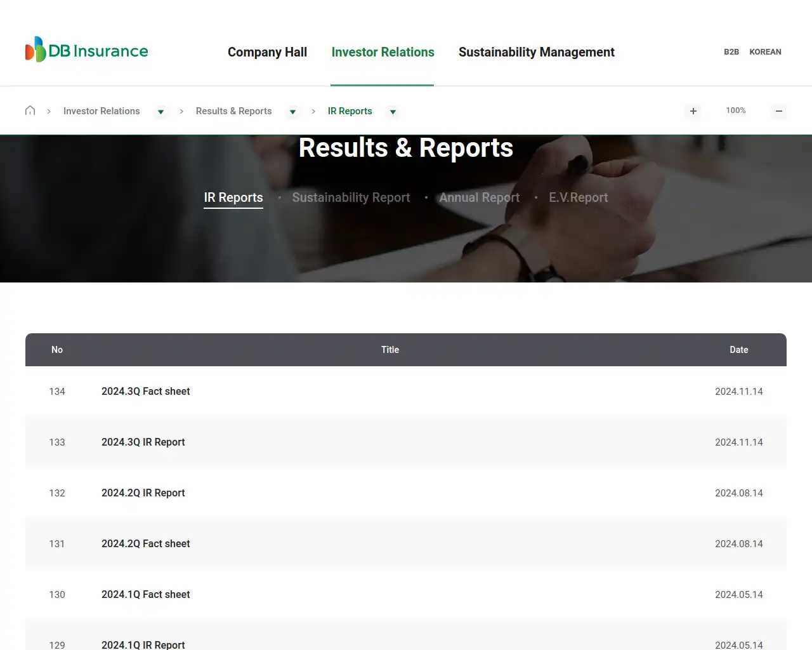This screenshot has width=812, height=650.
Task: Select the IR Reports tab
Action: point(233,197)
